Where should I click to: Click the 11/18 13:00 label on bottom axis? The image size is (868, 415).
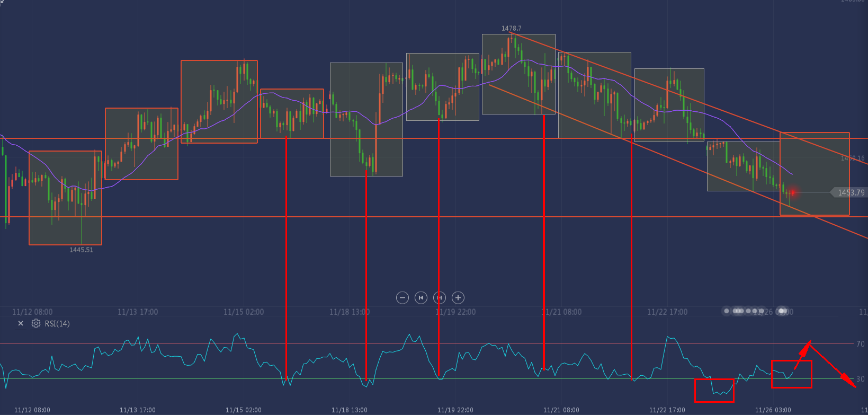click(x=350, y=410)
